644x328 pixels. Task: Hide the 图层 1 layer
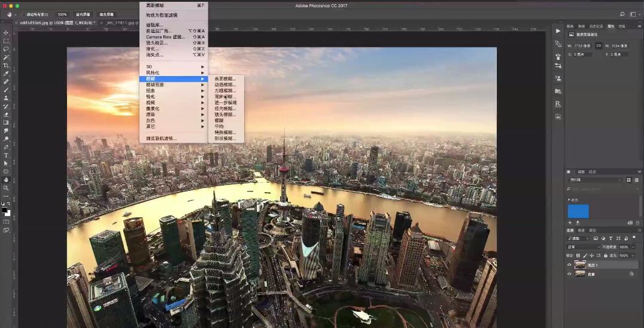pos(569,265)
